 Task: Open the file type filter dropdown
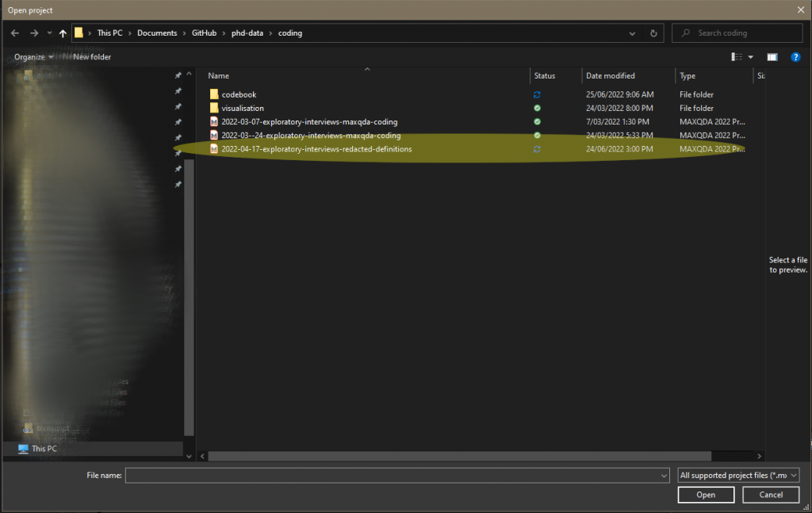[x=738, y=475]
